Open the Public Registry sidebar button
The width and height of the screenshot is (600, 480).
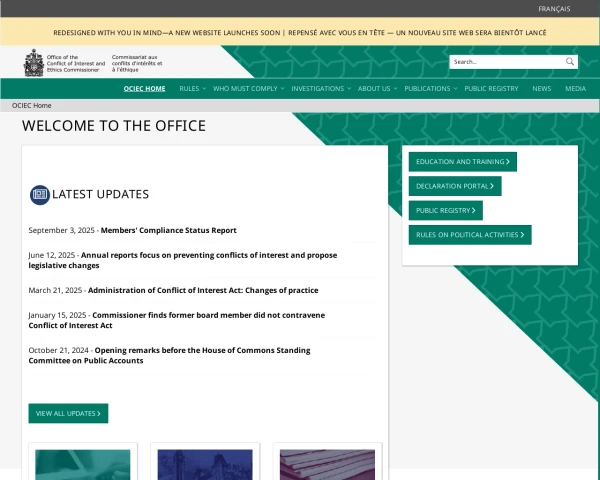tap(446, 211)
